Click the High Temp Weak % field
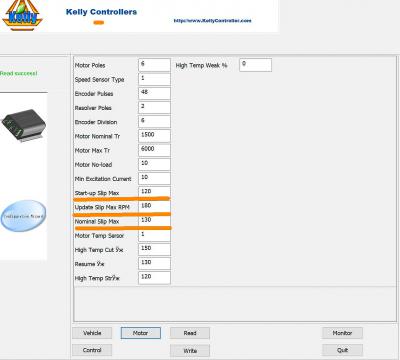400x360 pixels. 255,65
